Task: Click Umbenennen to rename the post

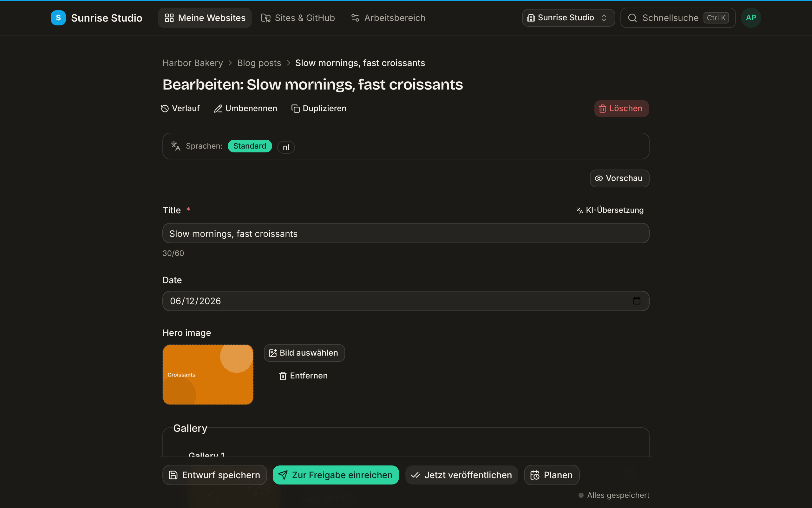Action: [246, 109]
